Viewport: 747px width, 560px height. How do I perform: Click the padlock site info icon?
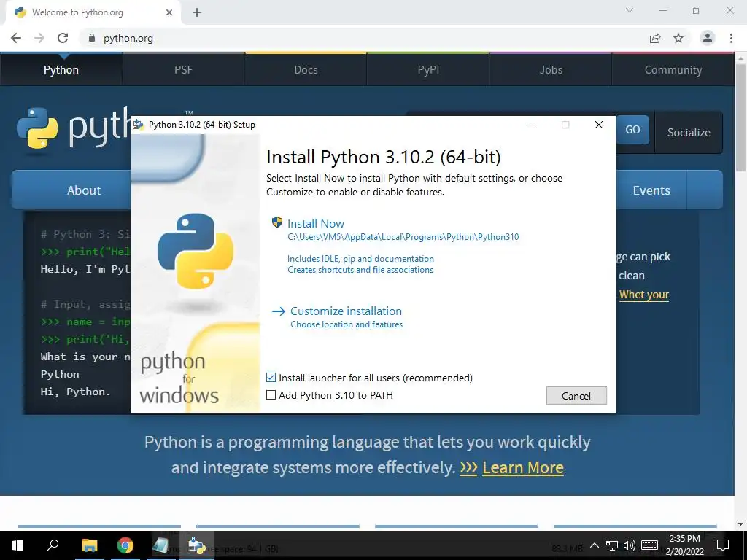[x=92, y=38]
